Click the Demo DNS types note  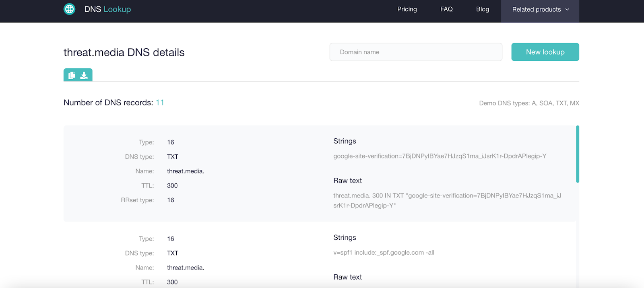pos(529,103)
